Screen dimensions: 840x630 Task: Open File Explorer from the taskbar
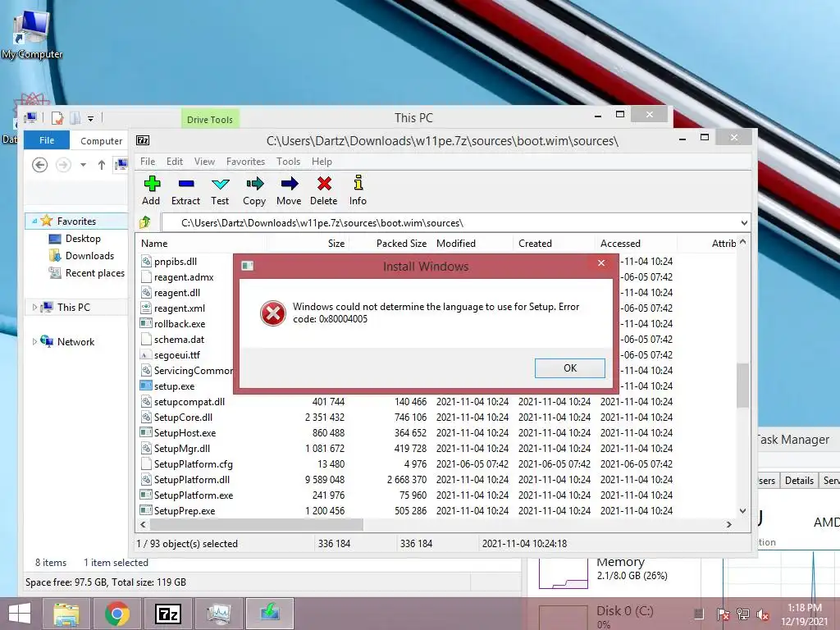pos(66,614)
